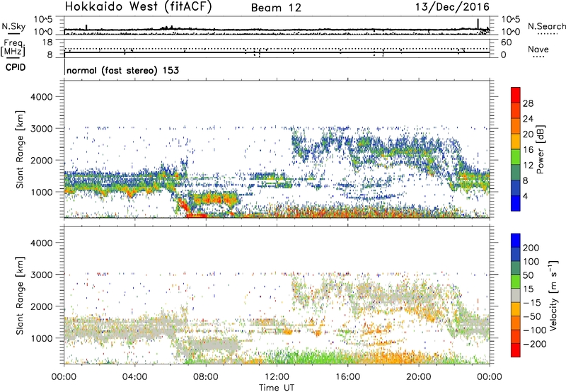
Task: Click '2000' on the velocity panel axis
Action: [42, 306]
